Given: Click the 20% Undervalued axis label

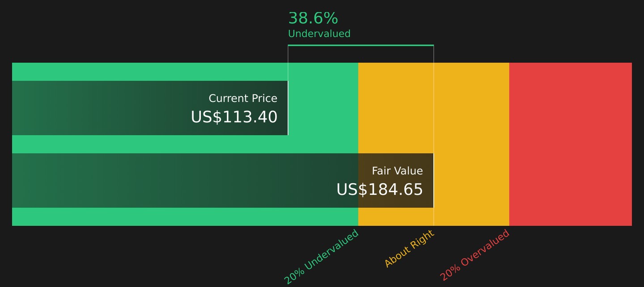Looking at the screenshot, I should (x=322, y=257).
